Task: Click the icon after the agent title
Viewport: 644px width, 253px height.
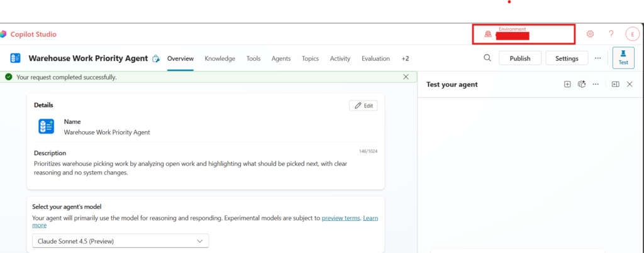Action: click(156, 58)
